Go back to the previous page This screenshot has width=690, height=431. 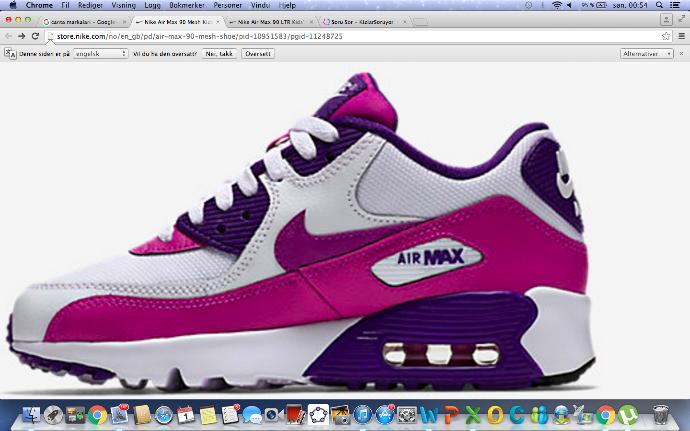point(8,36)
